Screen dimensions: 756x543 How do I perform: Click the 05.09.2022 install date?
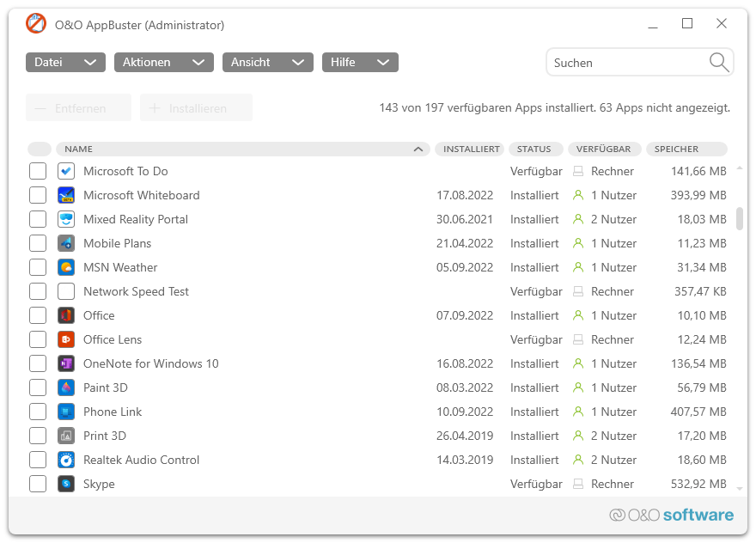click(x=465, y=268)
